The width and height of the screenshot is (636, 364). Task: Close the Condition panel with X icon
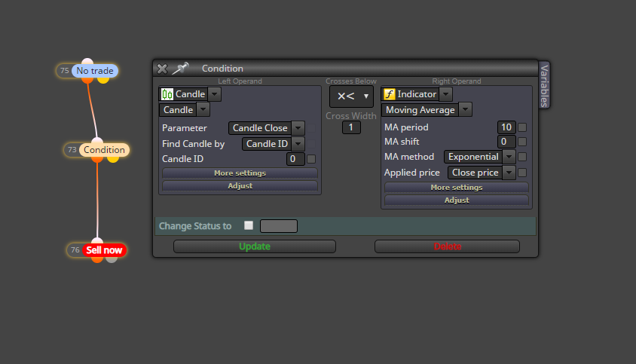(x=162, y=69)
